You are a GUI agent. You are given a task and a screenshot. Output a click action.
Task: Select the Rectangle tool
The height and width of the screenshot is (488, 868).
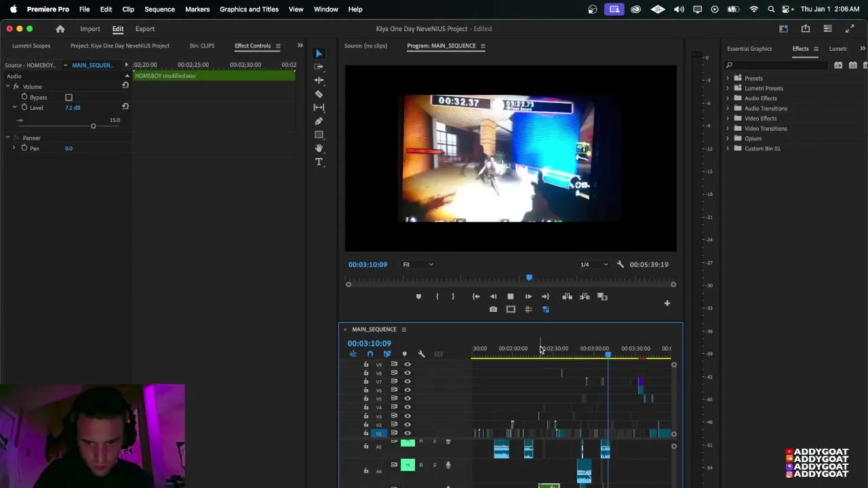click(319, 134)
